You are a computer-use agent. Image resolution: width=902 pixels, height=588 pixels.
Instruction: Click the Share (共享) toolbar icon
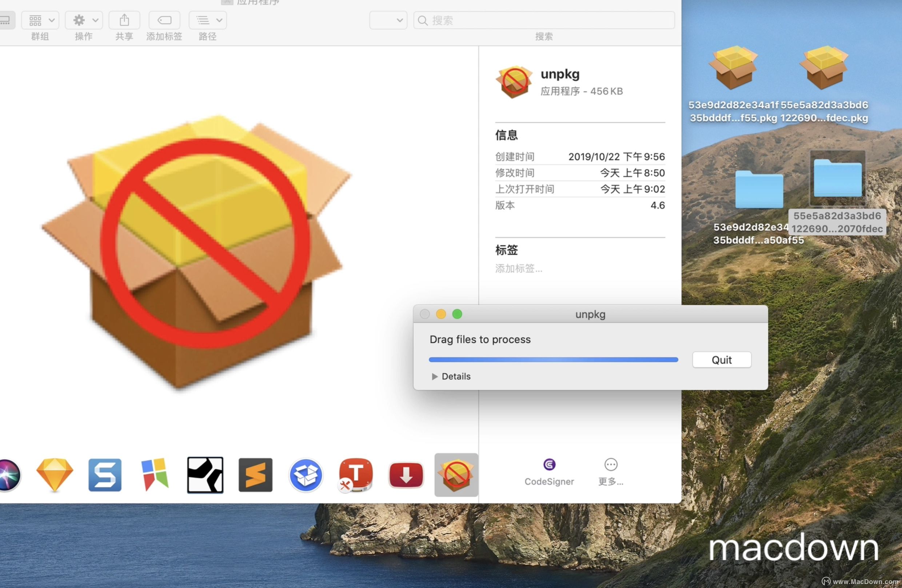[124, 20]
